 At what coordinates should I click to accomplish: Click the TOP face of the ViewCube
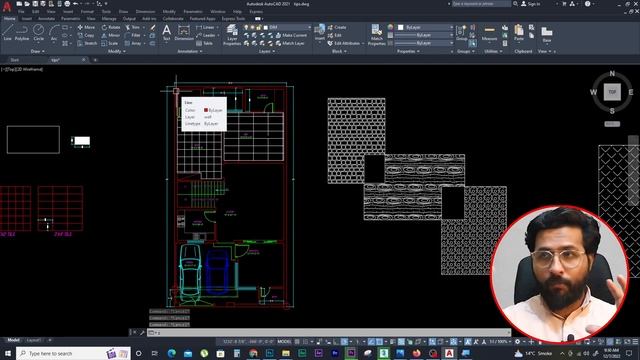pos(612,92)
